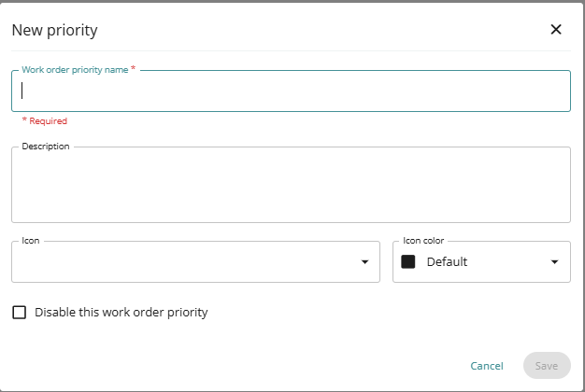Screen dimensions: 585x392
Task: Click the Work order priority name field
Action: coord(291,91)
